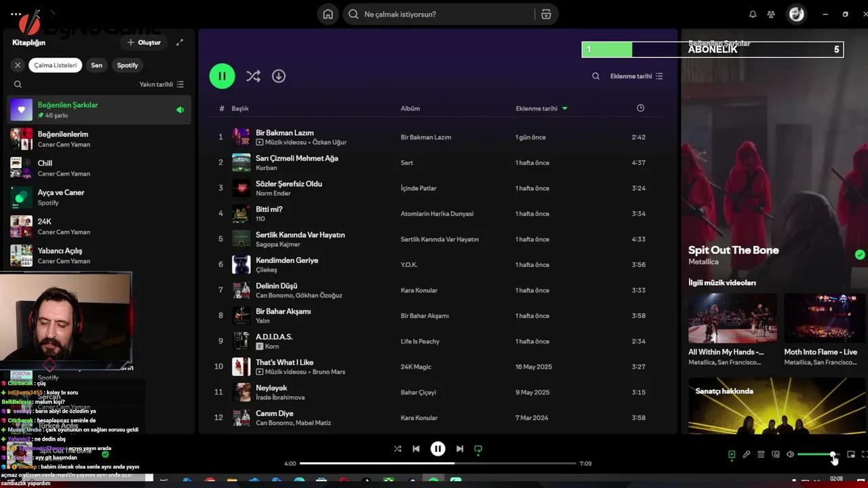
Task: Open album link Life Is Peachy
Action: coord(420,342)
